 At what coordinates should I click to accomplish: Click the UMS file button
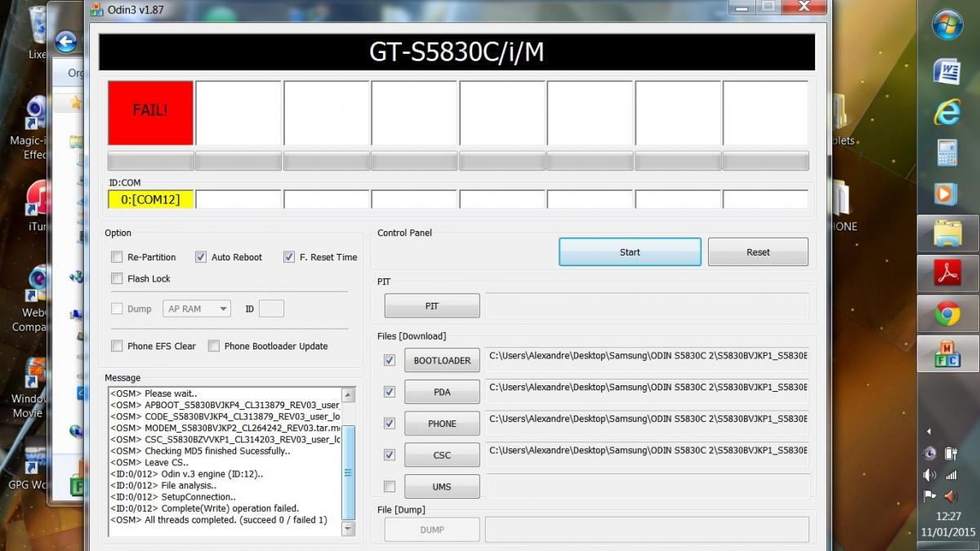(x=442, y=487)
